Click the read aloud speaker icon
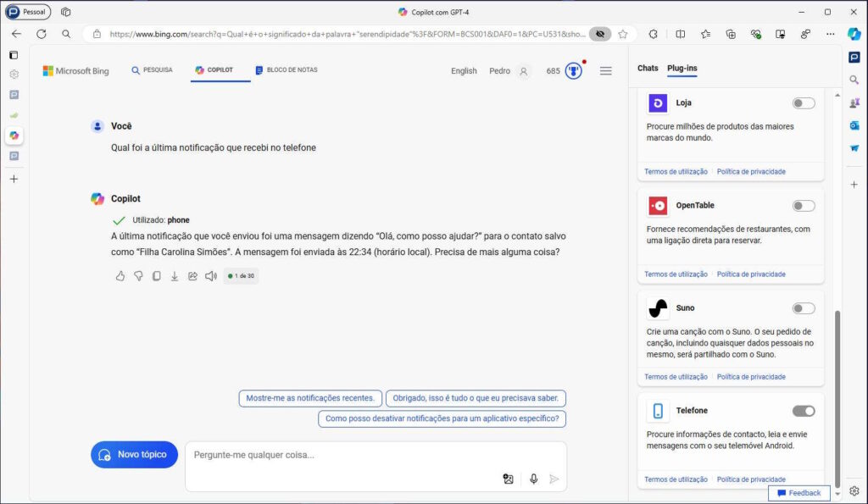The height and width of the screenshot is (504, 868). 211,275
